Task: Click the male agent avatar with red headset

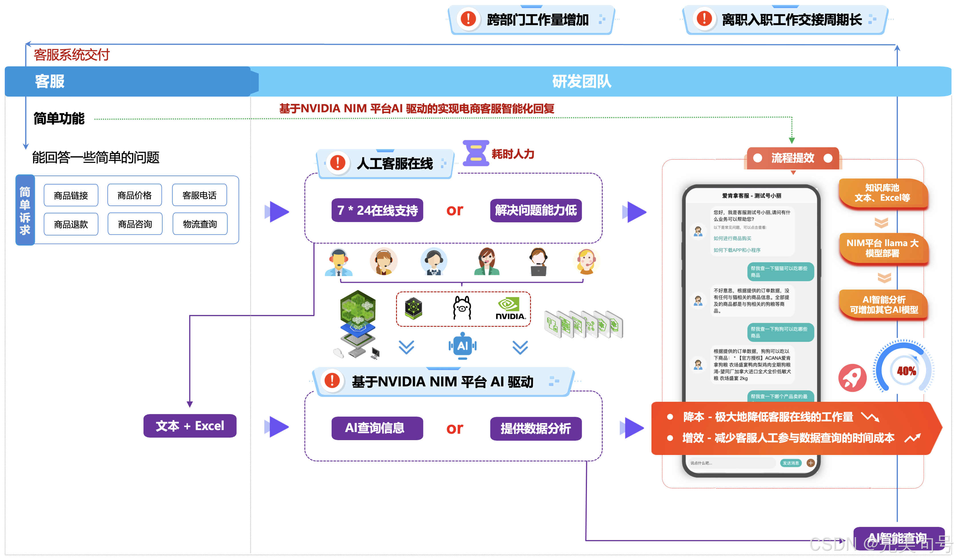Action: tap(338, 262)
